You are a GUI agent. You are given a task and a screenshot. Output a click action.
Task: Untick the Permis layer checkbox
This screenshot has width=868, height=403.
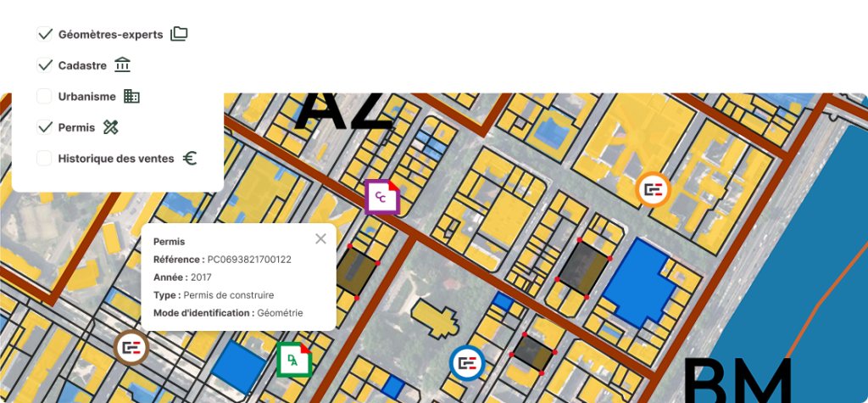coord(45,127)
